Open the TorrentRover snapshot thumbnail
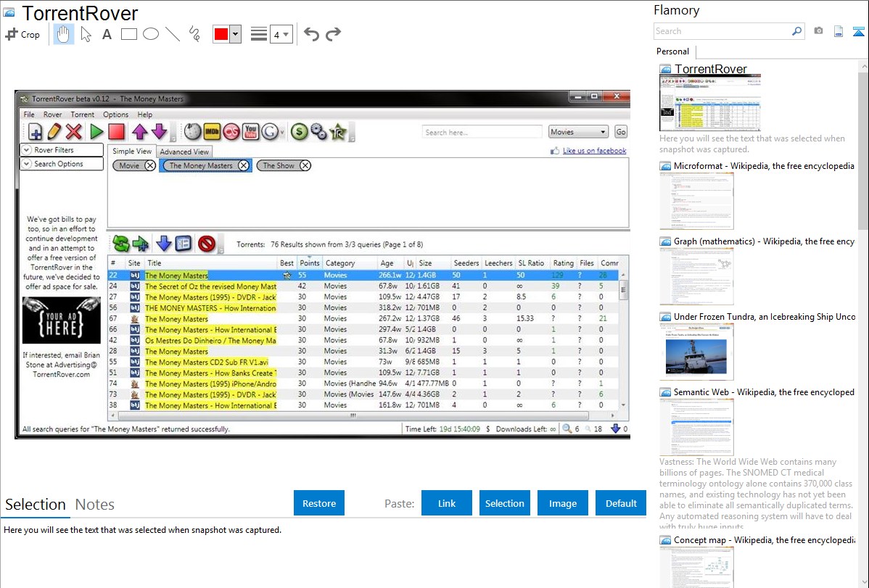The image size is (869, 588). [x=710, y=103]
